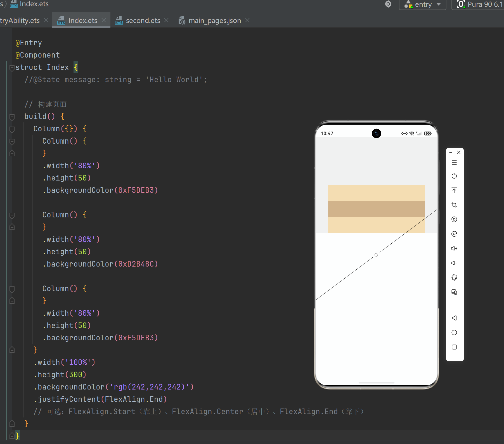Click the emulator bottom navigation gesture bar
This screenshot has width=504, height=444.
(376, 383)
